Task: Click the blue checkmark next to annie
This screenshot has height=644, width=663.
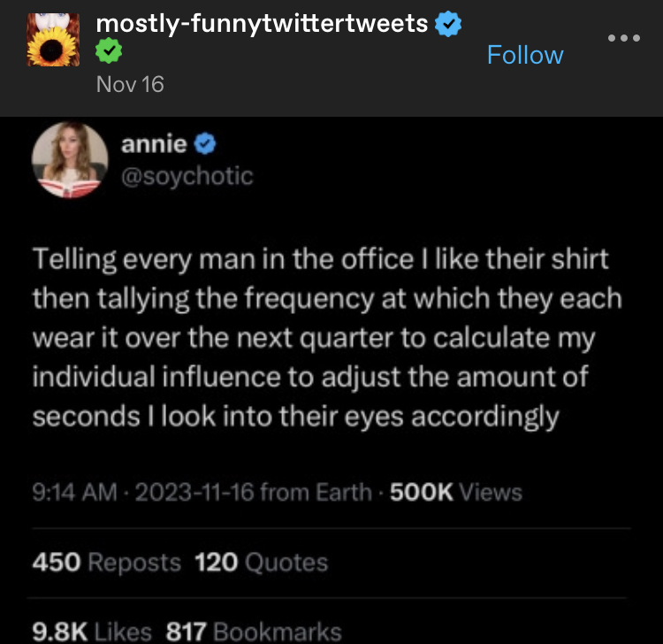Action: 205,144
